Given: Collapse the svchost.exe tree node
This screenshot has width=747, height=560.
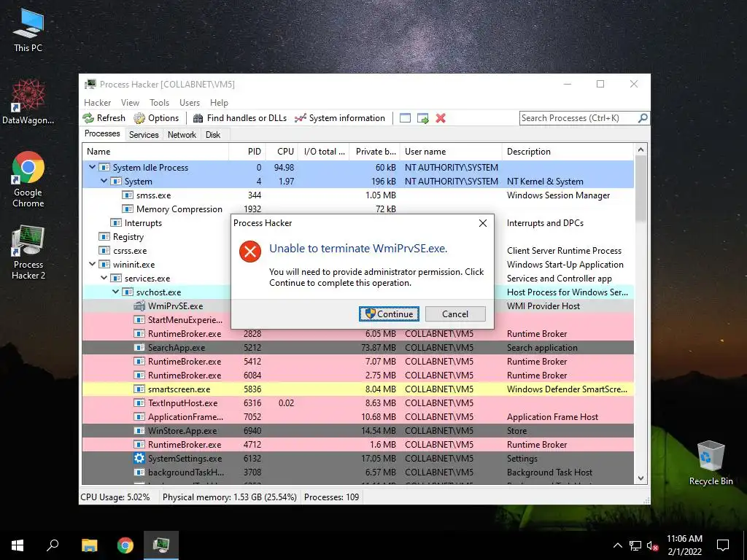Looking at the screenshot, I should point(115,292).
